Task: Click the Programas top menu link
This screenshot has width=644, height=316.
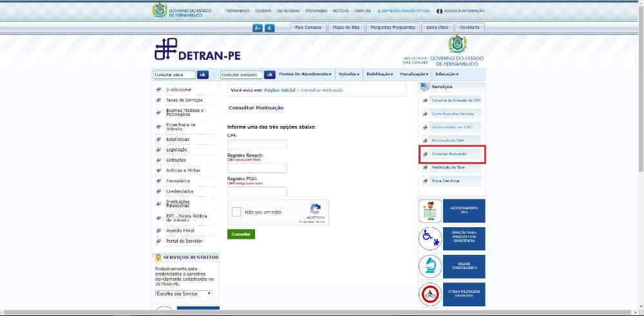Action: tap(316, 11)
